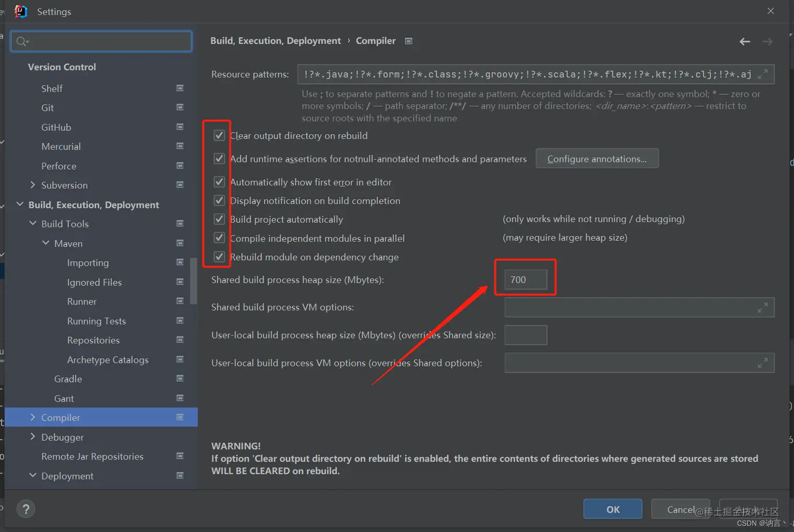Click Build, Execution, Deployment breadcrumb

(276, 41)
